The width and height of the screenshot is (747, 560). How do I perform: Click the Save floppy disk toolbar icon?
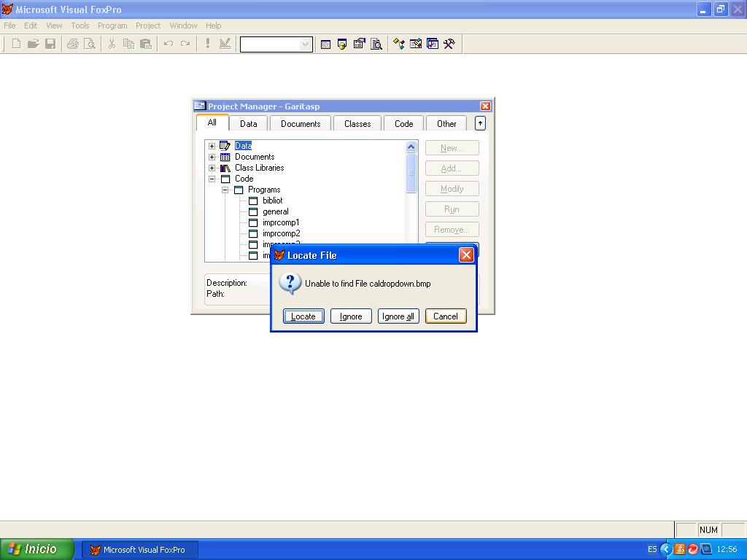(x=50, y=44)
